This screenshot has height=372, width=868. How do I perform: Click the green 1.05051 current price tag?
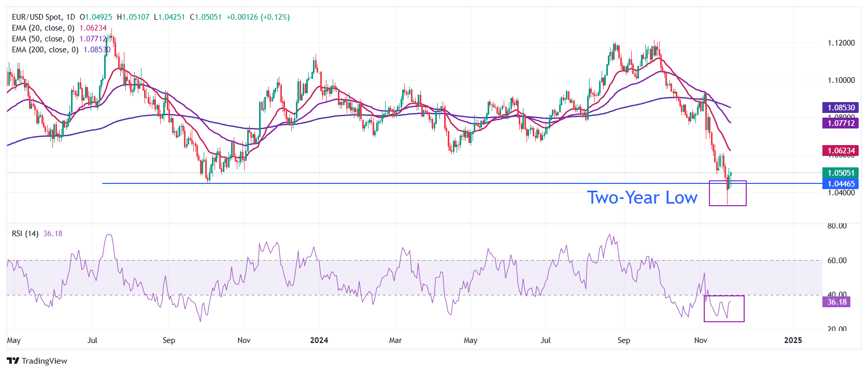841,173
